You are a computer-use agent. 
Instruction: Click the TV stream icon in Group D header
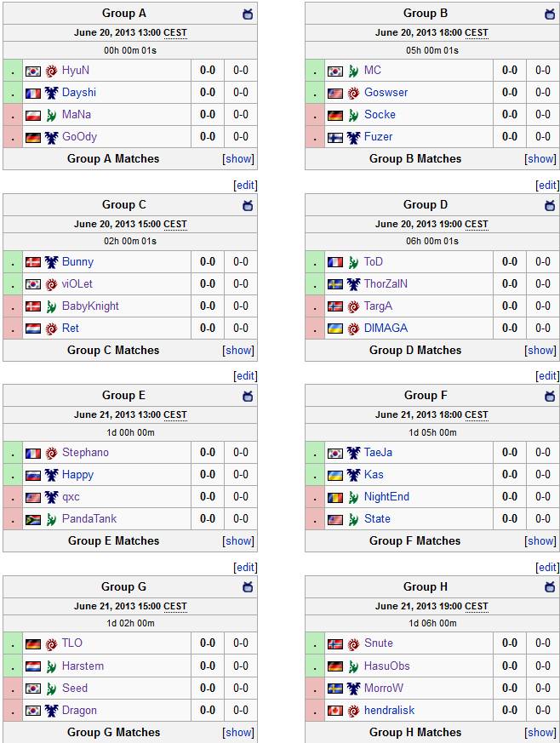550,205
